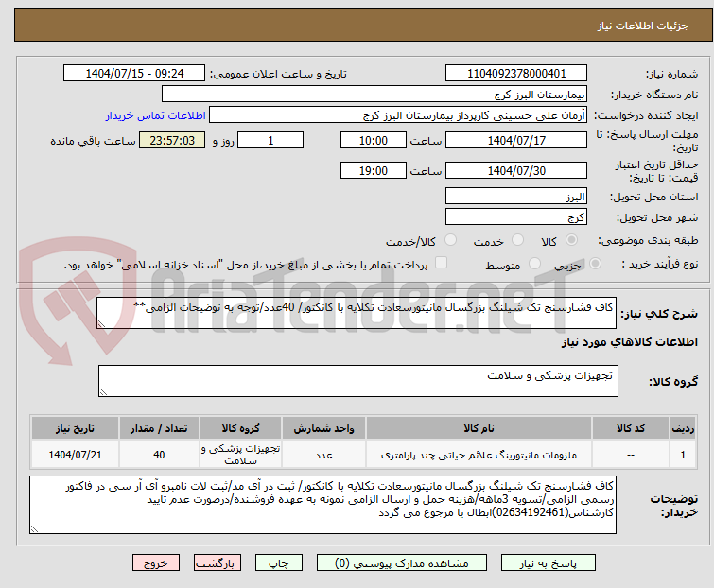The width and height of the screenshot is (714, 588).
Task: Click the validity time field 19:00
Action: click(374, 171)
